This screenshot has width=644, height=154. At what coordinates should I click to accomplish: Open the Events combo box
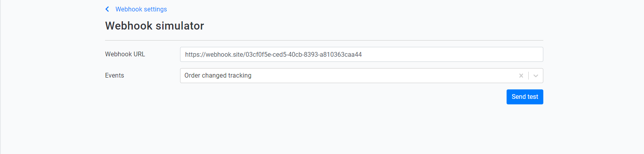(x=361, y=76)
